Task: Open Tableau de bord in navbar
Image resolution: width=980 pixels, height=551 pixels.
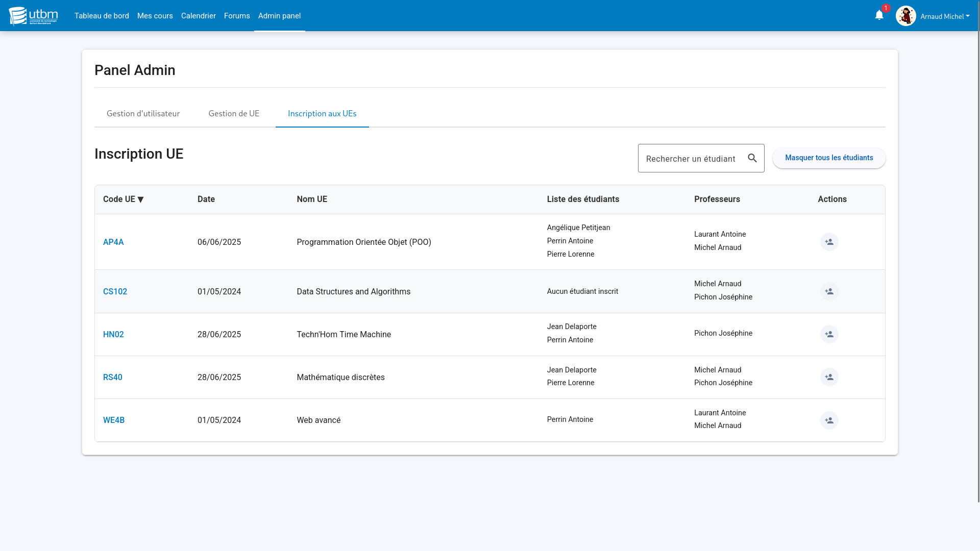Action: [x=102, y=16]
